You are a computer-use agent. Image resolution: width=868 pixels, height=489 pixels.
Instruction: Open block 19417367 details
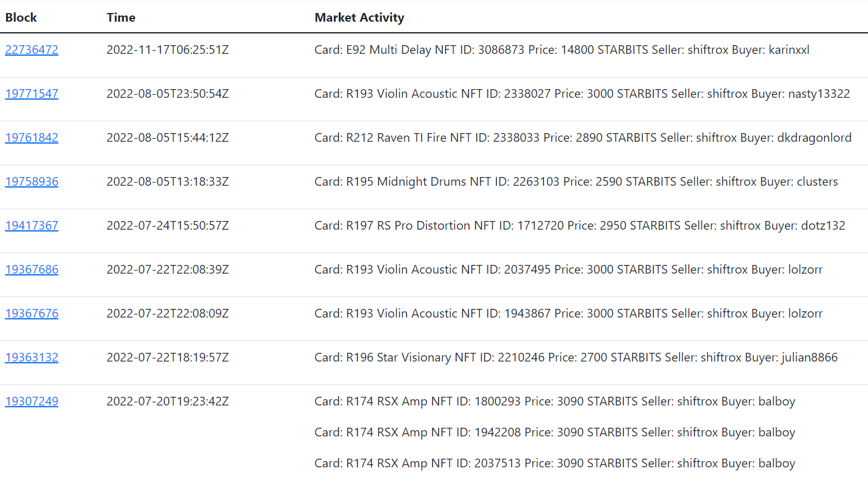pyautogui.click(x=32, y=225)
